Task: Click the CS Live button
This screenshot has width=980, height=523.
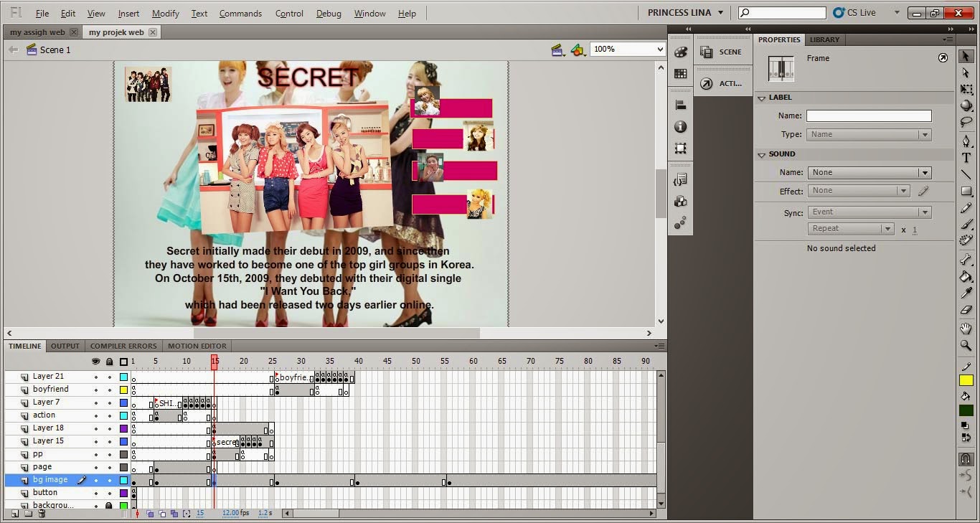Action: point(854,12)
